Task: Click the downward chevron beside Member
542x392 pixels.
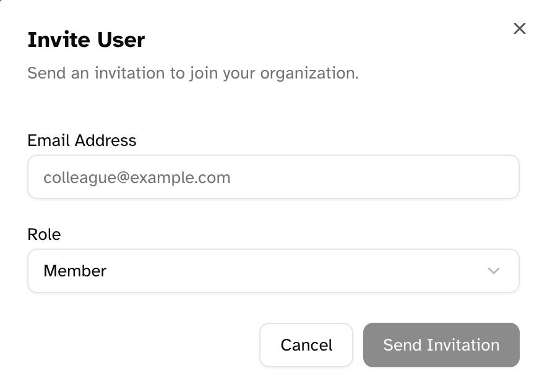Action: (493, 271)
